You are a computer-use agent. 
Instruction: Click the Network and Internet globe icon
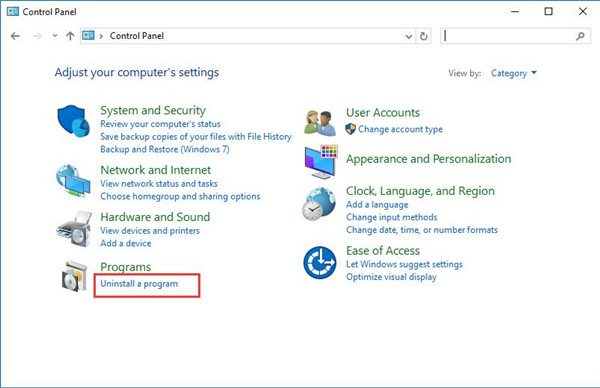tap(73, 180)
